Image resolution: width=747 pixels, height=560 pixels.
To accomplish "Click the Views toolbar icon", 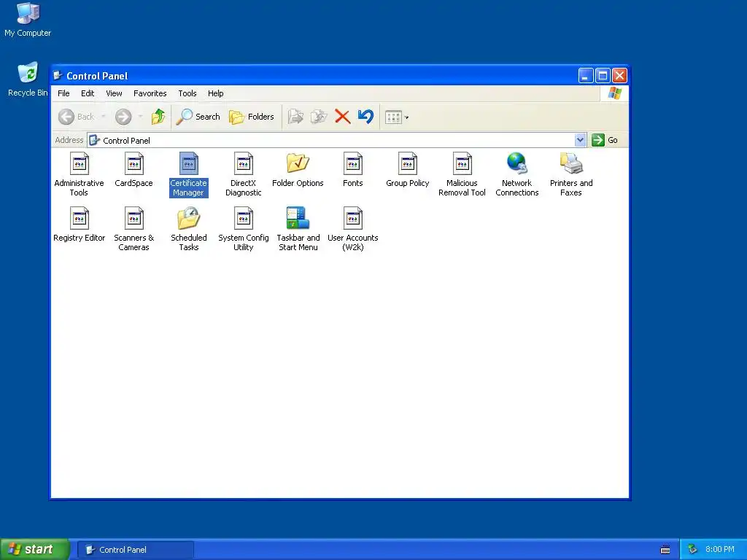I will click(393, 117).
